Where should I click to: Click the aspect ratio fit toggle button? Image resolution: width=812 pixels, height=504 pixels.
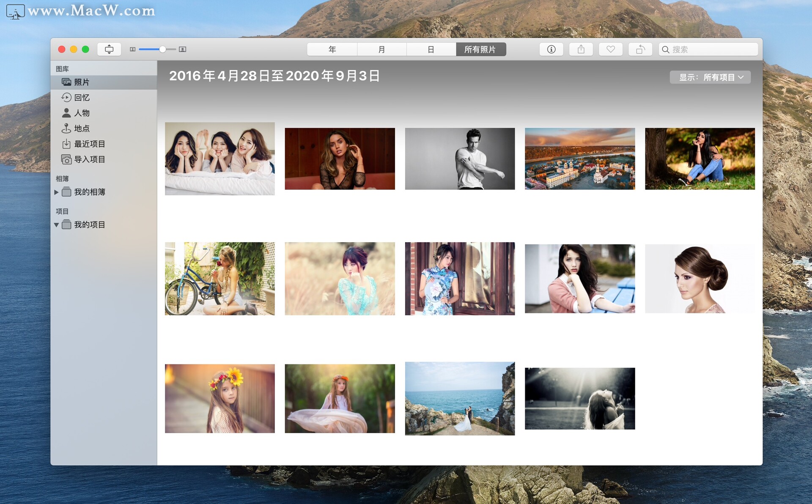109,49
